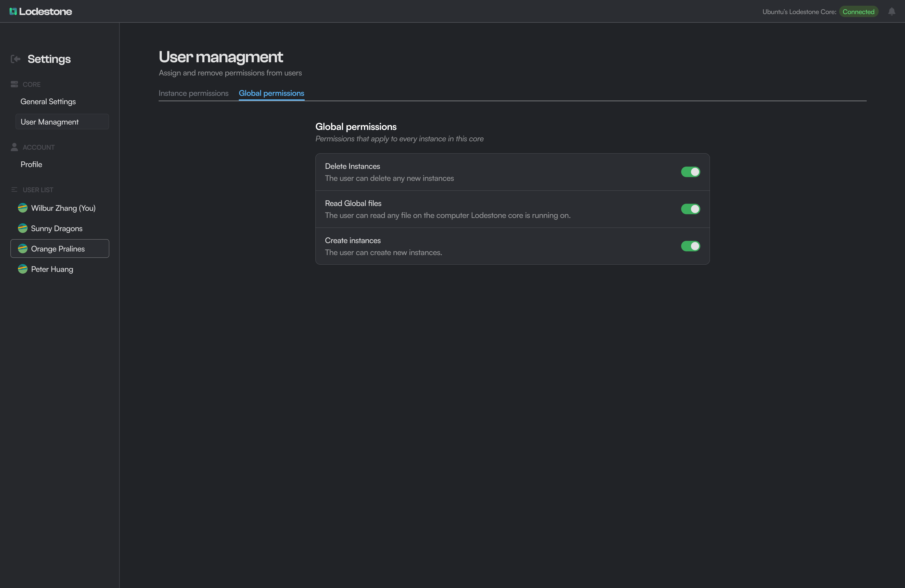
Task: Click the Connected status badge
Action: point(858,12)
